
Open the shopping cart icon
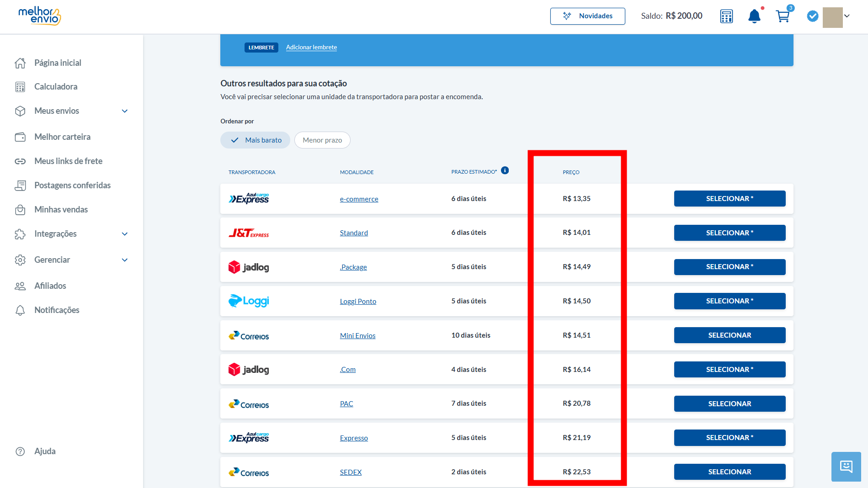tap(783, 16)
